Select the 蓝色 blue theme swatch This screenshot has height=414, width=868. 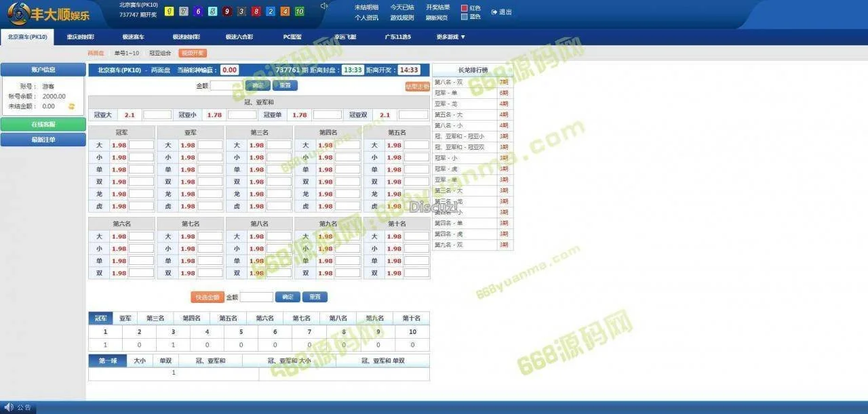coord(465,17)
